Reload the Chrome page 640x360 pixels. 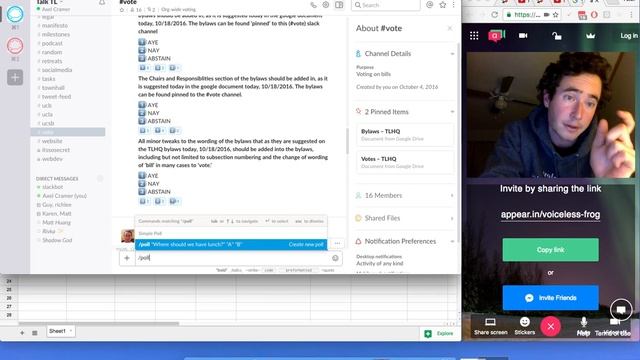point(495,15)
